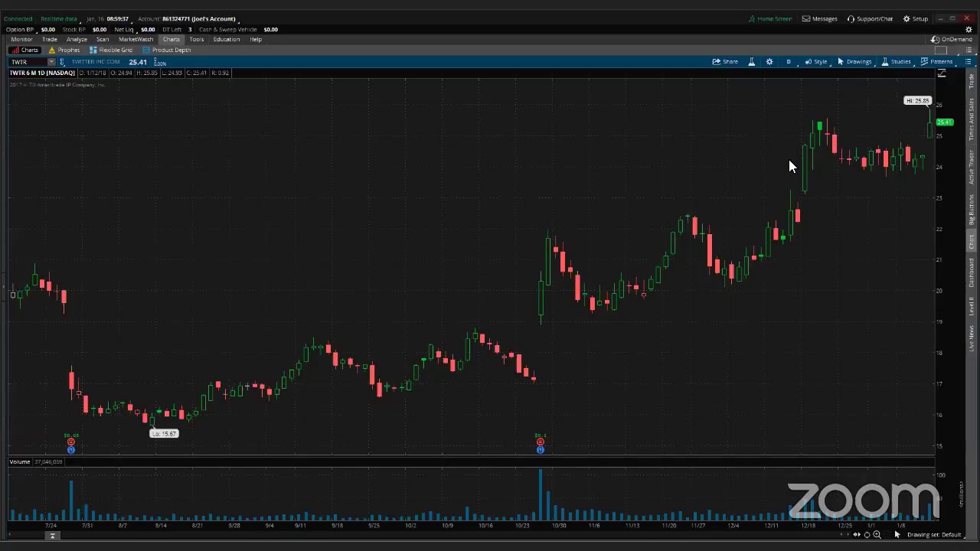
Task: Switch to the Analyze tab
Action: click(77, 39)
